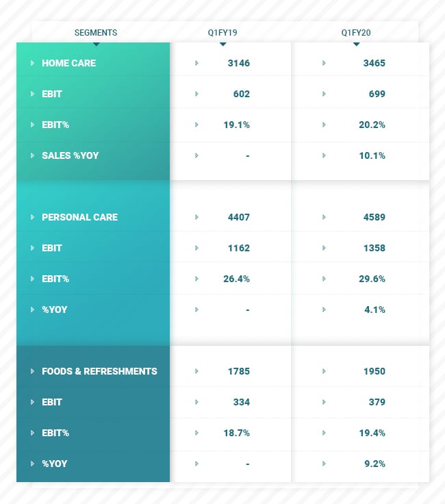Screen dimensions: 445x504
Task: Click the arrow icon beside SALES %YOY
Action: click(x=32, y=155)
